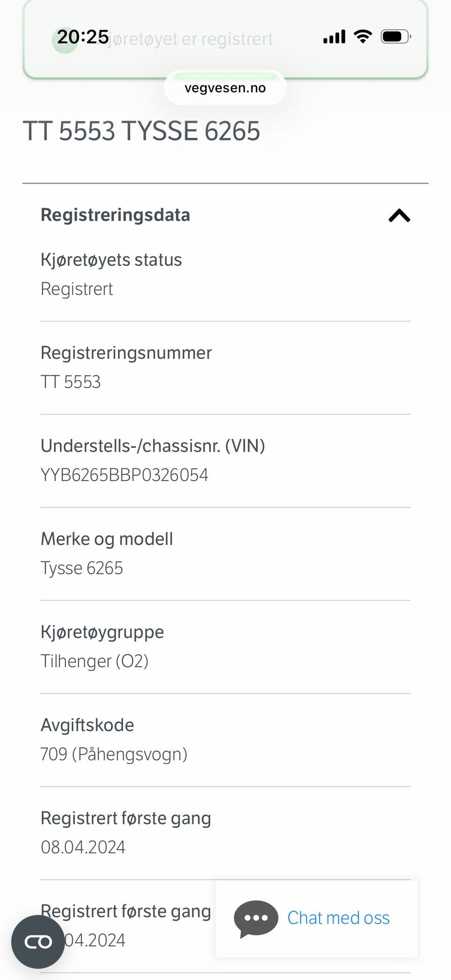Tap the cellular signal bars icon
451x980 pixels.
334,36
